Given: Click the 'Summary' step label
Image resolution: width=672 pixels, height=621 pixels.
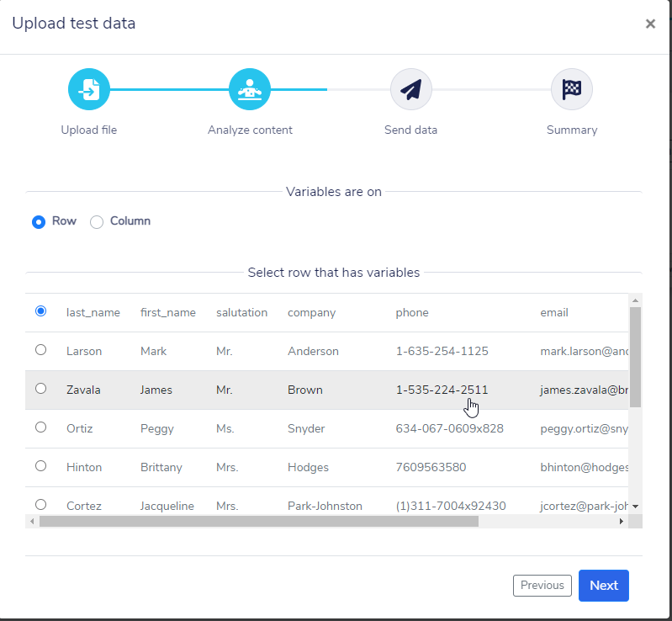Looking at the screenshot, I should click(x=572, y=130).
